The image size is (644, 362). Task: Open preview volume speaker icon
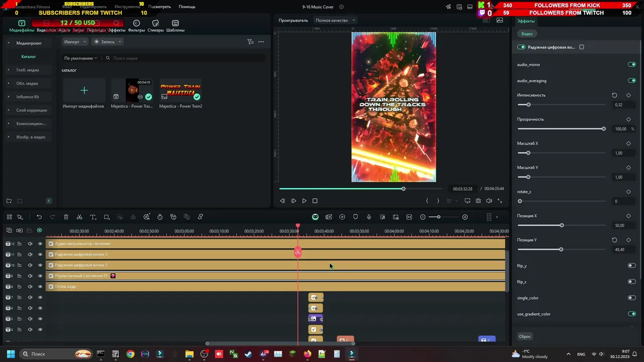pyautogui.click(x=489, y=201)
